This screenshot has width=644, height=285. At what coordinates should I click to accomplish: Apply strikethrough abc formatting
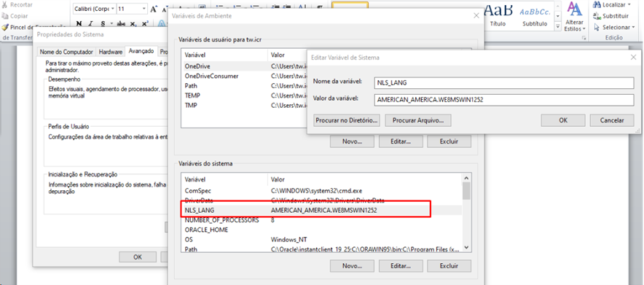pos(121,23)
